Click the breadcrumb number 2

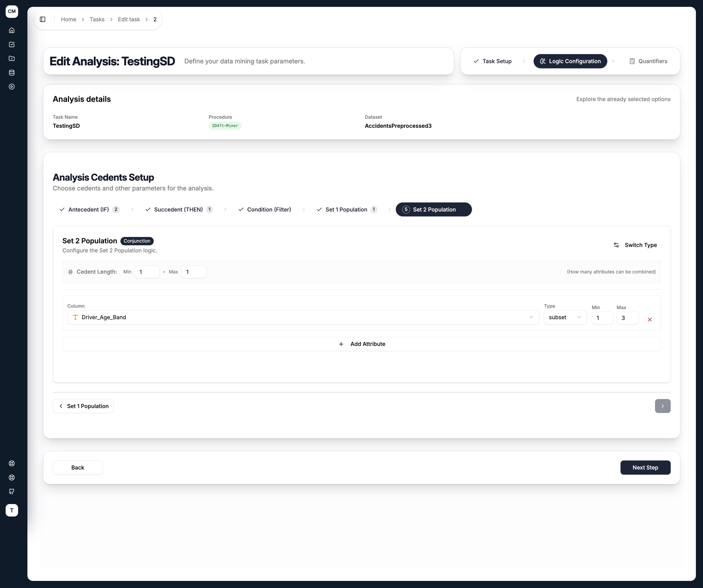[155, 19]
